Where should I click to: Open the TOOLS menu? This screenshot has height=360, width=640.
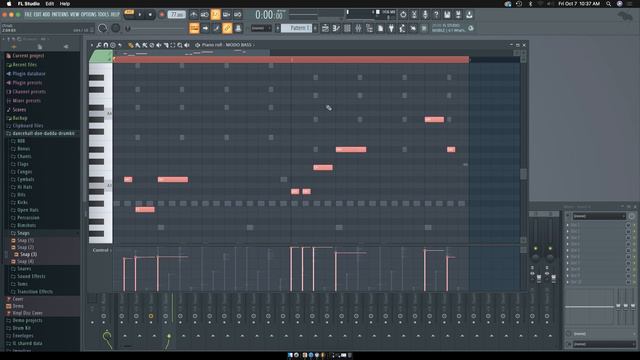click(x=103, y=14)
